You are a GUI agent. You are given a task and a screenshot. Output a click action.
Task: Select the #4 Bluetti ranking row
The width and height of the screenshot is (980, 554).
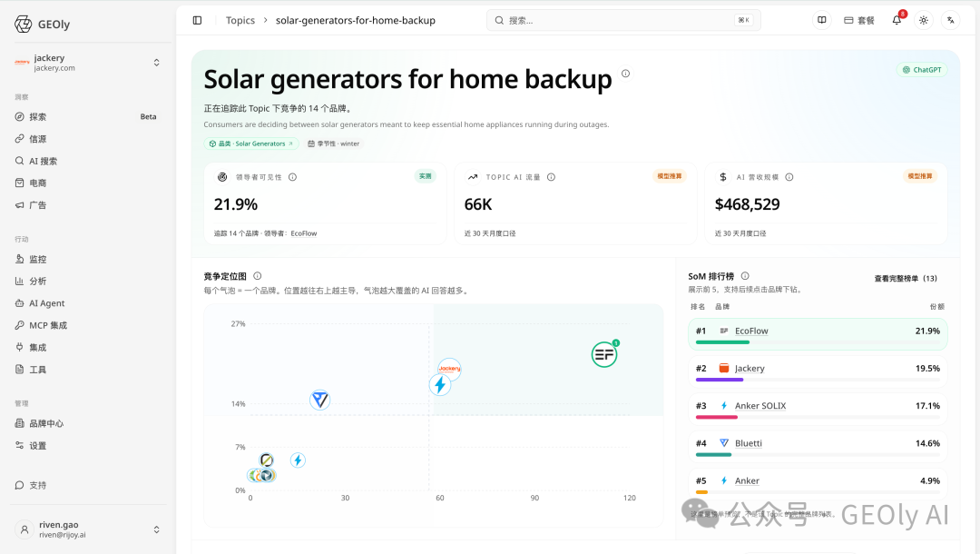(x=818, y=447)
